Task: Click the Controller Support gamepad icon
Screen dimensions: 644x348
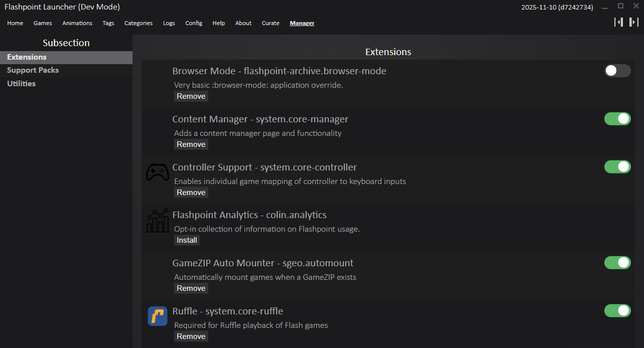Action: [x=157, y=172]
